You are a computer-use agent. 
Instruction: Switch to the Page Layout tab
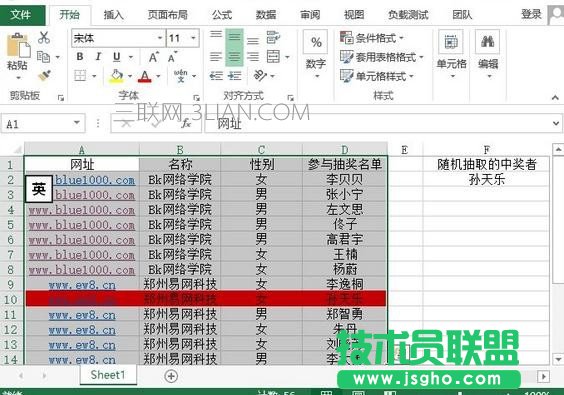tap(168, 15)
